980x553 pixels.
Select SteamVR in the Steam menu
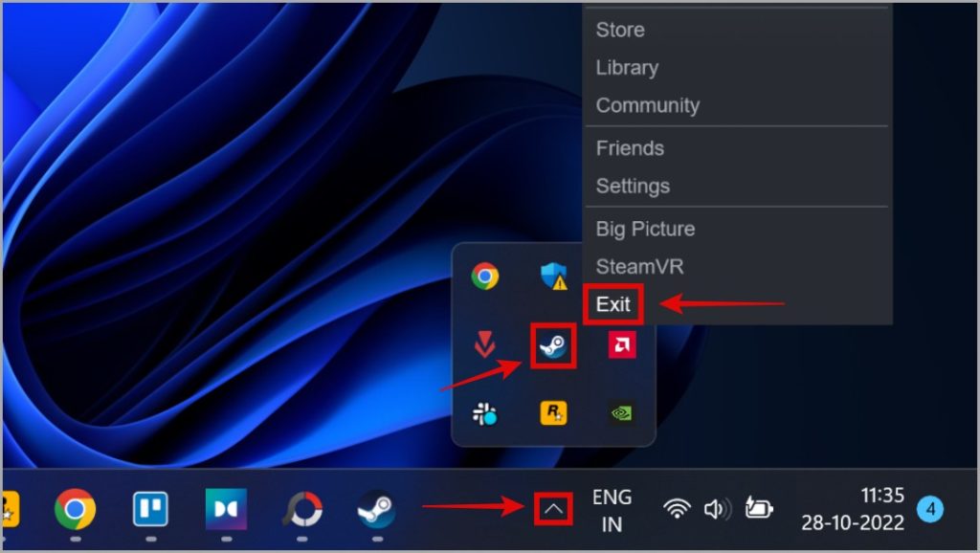click(x=639, y=267)
